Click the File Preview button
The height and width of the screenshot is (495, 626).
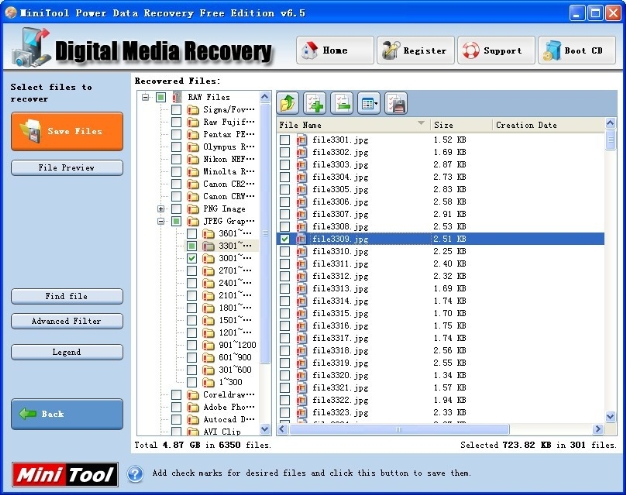pos(67,168)
